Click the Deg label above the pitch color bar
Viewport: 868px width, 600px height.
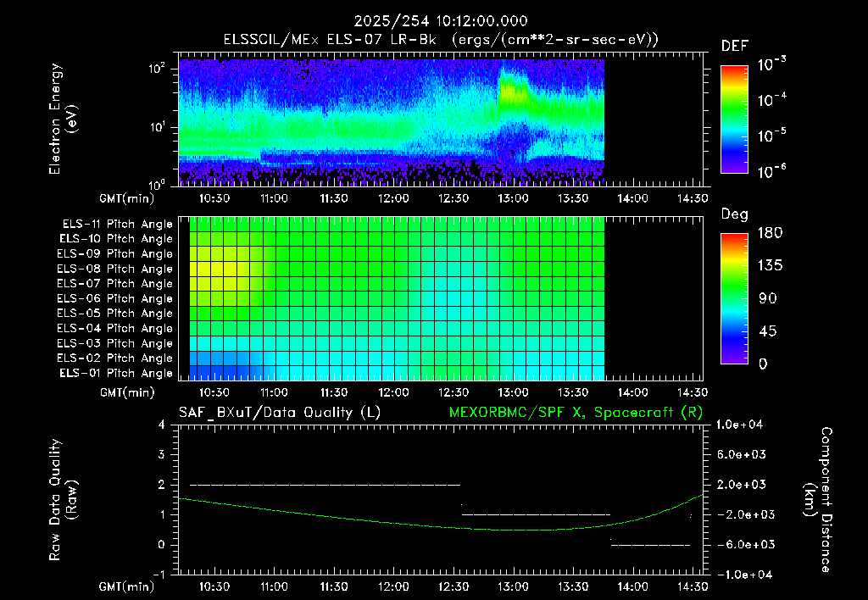(735, 214)
